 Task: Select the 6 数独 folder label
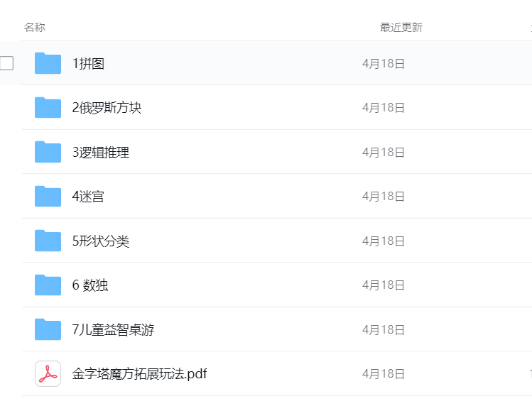point(90,285)
